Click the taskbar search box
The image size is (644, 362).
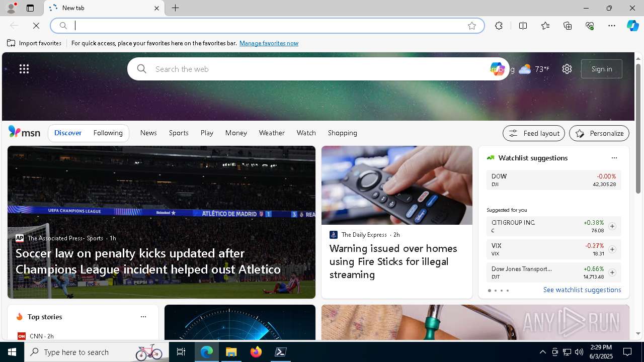(x=96, y=352)
